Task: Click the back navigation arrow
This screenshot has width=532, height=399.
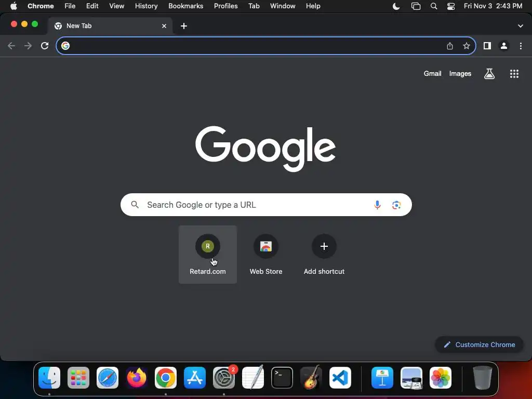Action: (11, 46)
